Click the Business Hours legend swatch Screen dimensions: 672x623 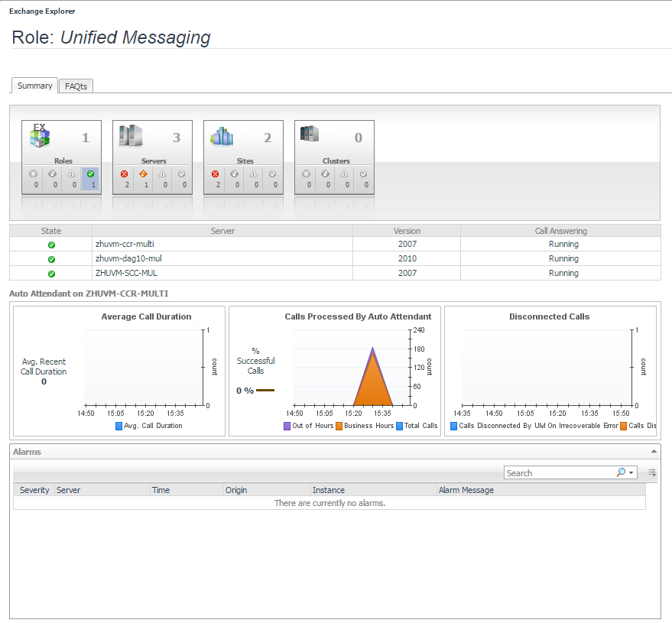point(339,426)
